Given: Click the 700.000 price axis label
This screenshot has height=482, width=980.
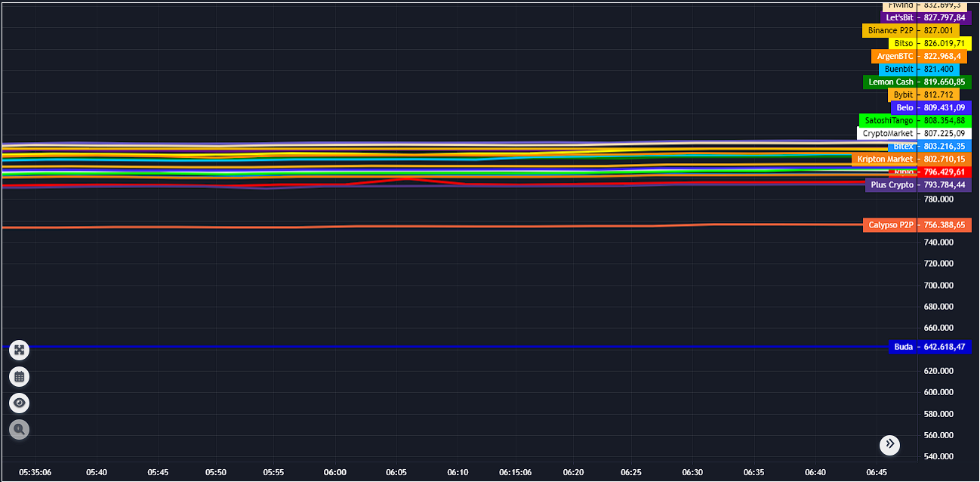Looking at the screenshot, I should [938, 285].
